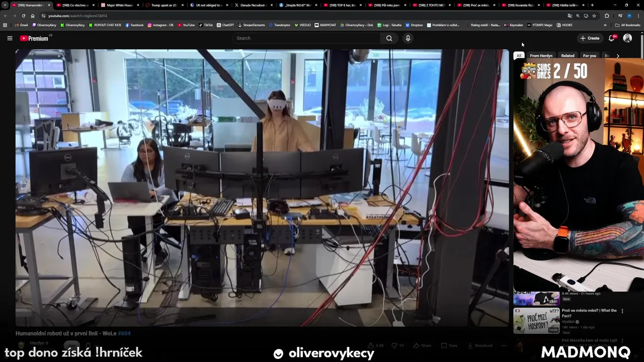Open the YT2MP3 Magic bookmark
The image size is (644, 362).
pyautogui.click(x=540, y=25)
